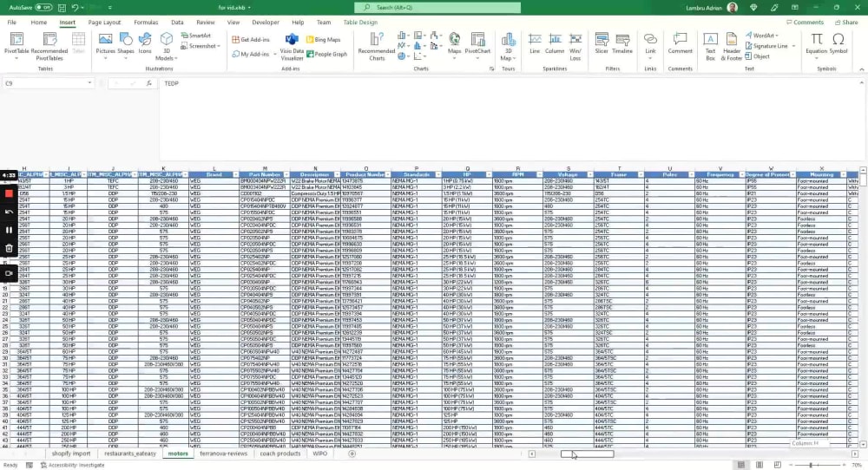Switch to the Data ribbon tab
Viewport: 868px width, 470px height.
point(177,23)
